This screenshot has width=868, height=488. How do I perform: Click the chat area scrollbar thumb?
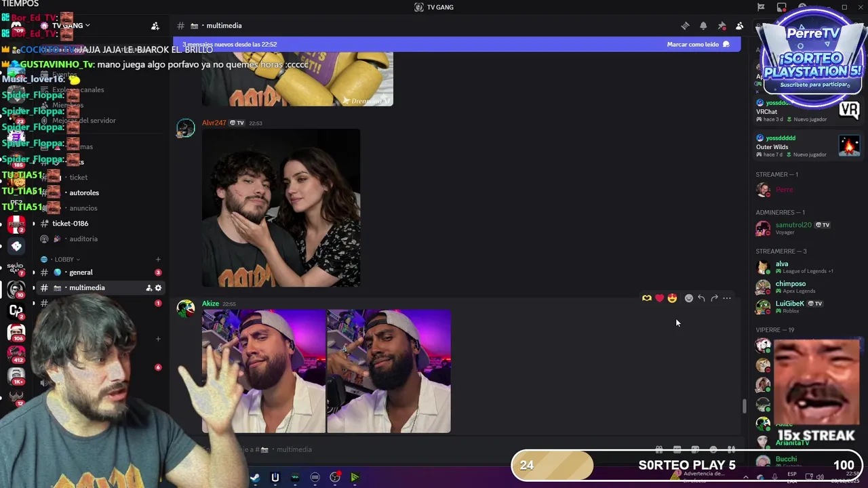click(x=744, y=406)
